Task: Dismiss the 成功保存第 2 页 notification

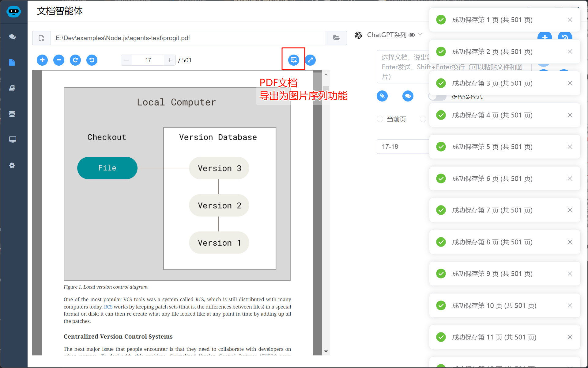Action: click(x=570, y=52)
